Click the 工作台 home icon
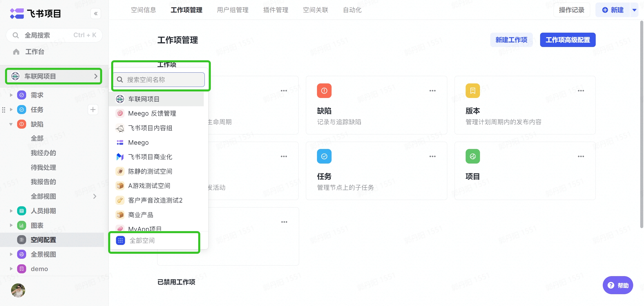This screenshot has width=644, height=306. pyautogui.click(x=16, y=52)
